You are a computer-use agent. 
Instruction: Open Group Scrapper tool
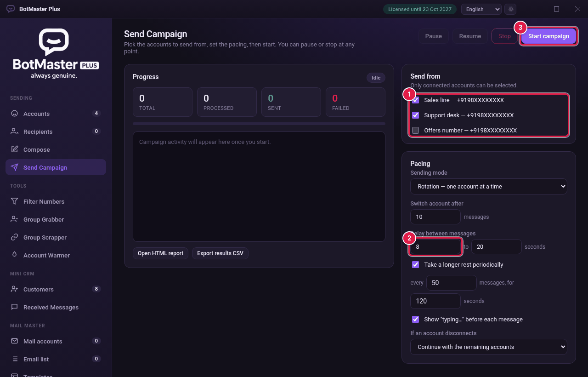[56, 237]
